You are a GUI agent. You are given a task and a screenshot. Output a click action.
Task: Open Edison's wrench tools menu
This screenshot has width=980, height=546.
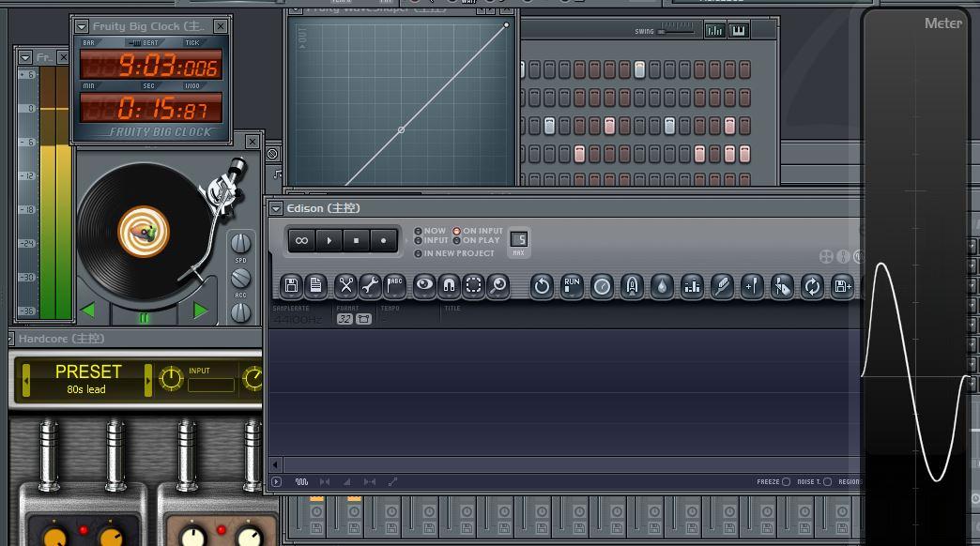370,286
